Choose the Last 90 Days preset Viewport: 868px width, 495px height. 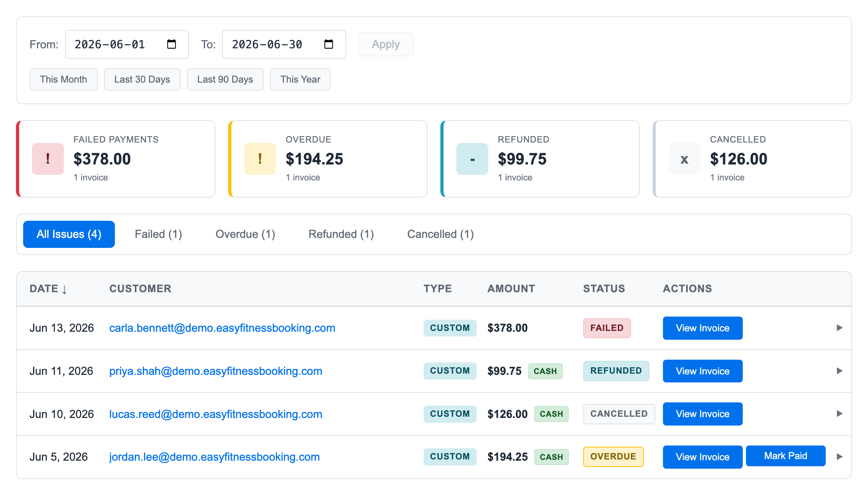pyautogui.click(x=225, y=79)
